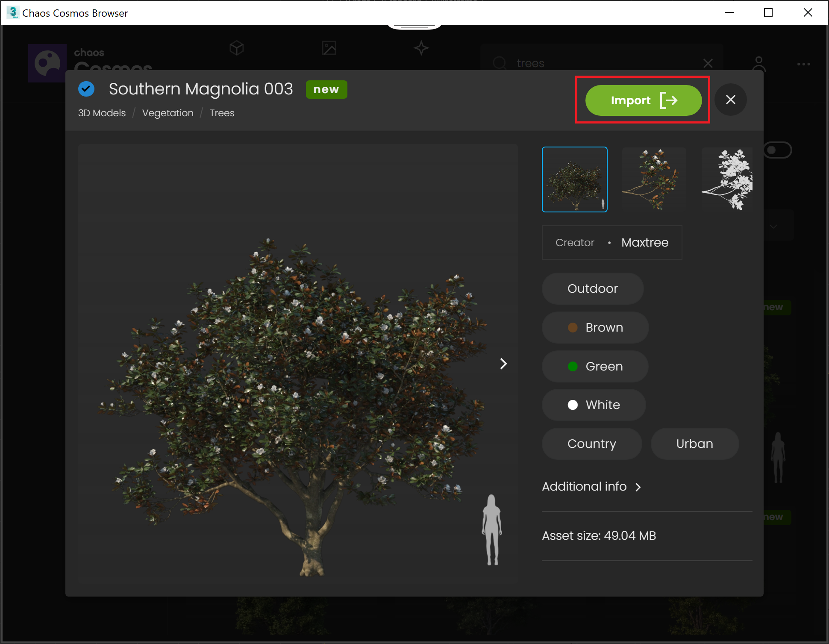Open the user account icon

(x=758, y=63)
